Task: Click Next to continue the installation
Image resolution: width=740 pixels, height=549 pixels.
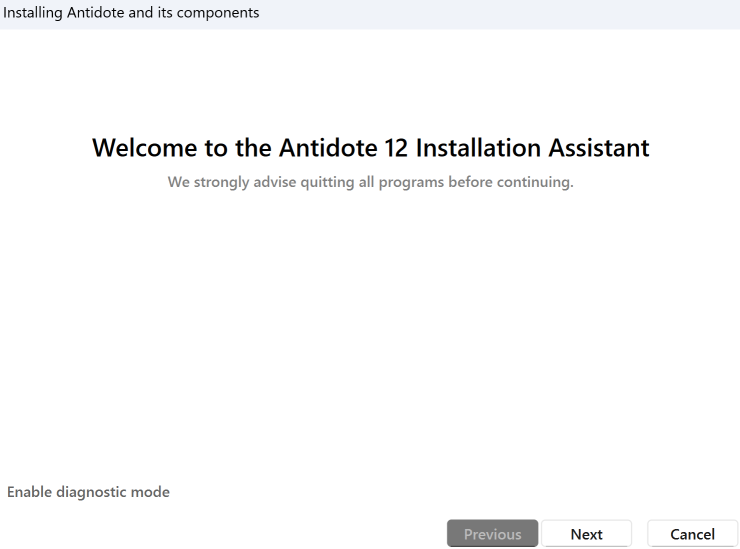Action: [x=586, y=534]
